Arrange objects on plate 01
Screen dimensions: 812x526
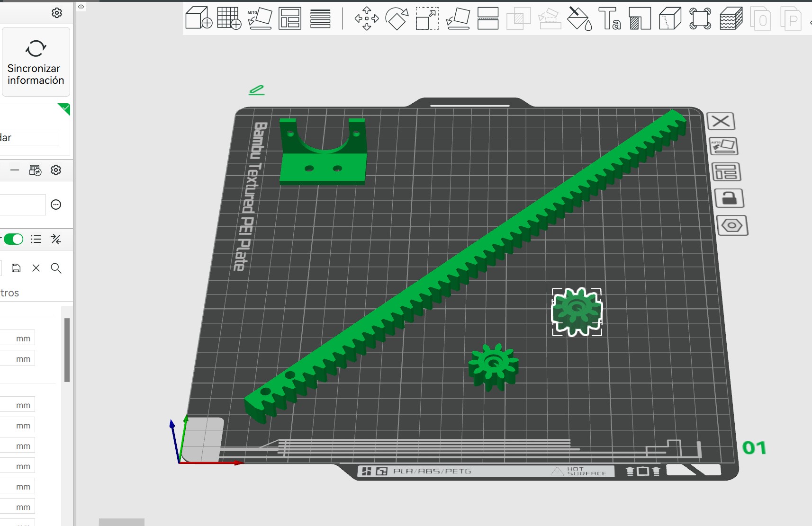[x=726, y=172]
